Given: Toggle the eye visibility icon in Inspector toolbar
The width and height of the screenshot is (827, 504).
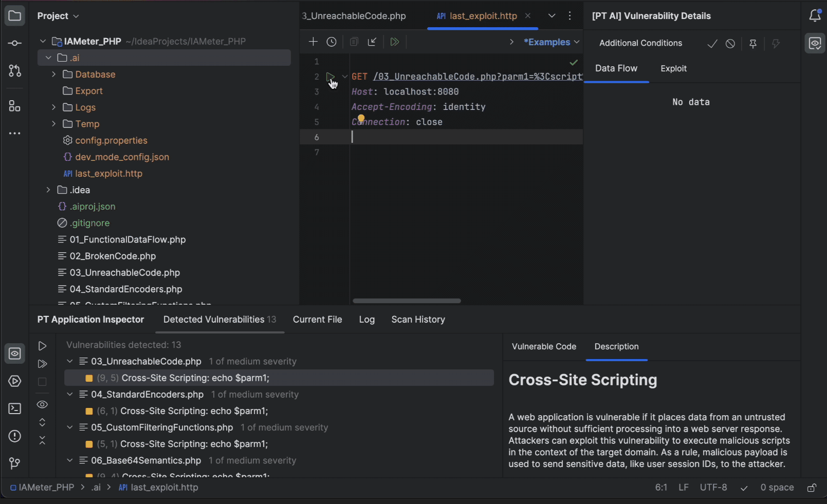Looking at the screenshot, I should 42,405.
